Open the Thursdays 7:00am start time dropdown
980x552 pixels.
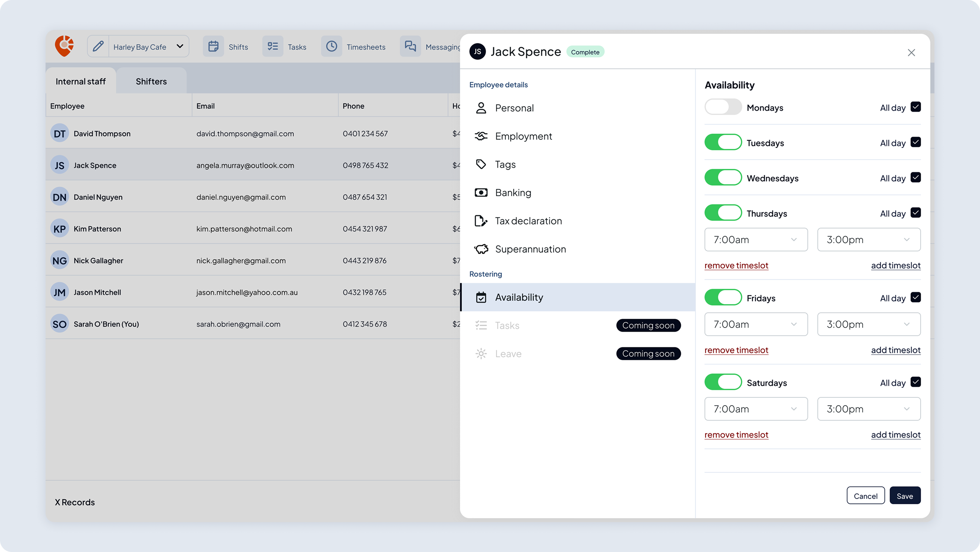(756, 240)
